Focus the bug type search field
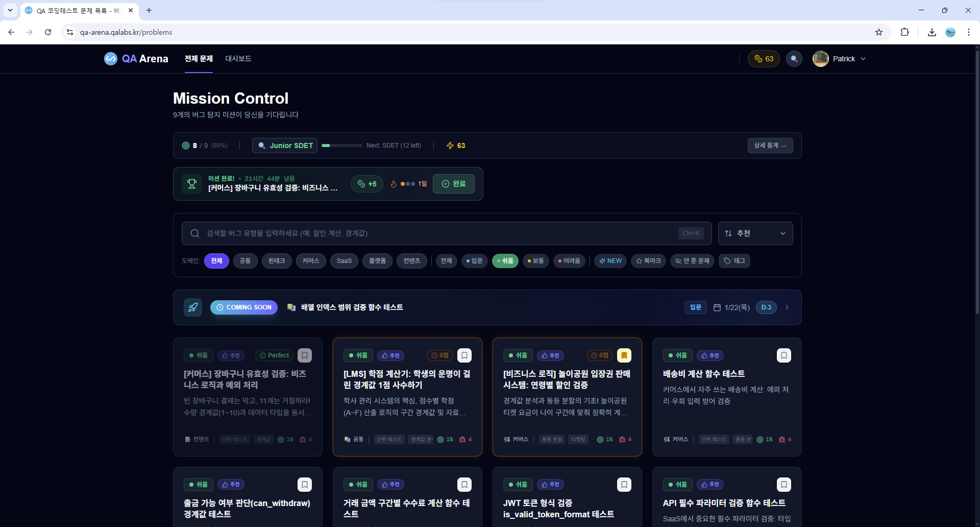 coord(447,233)
